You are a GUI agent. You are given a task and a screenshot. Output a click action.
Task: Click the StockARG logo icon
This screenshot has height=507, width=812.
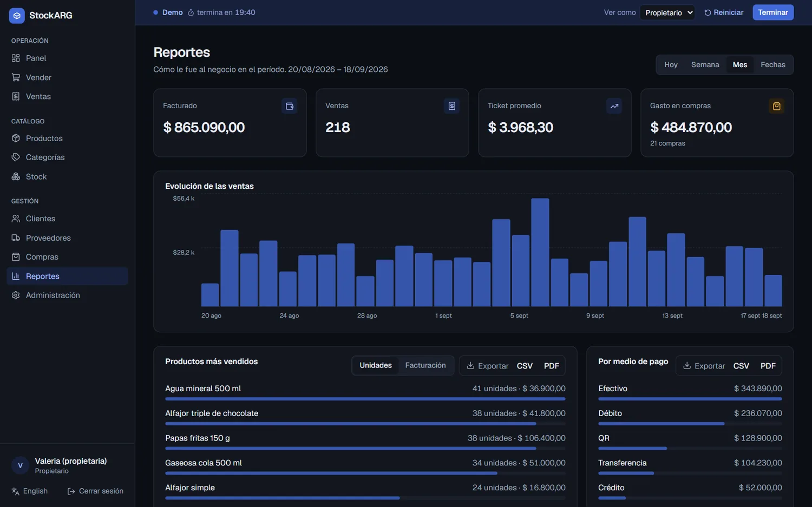point(17,16)
